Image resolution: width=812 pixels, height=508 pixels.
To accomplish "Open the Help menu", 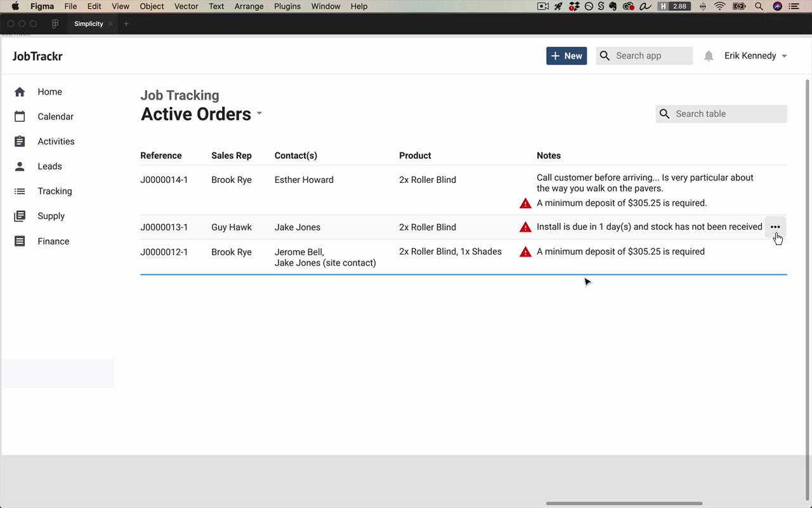I will 359,6.
